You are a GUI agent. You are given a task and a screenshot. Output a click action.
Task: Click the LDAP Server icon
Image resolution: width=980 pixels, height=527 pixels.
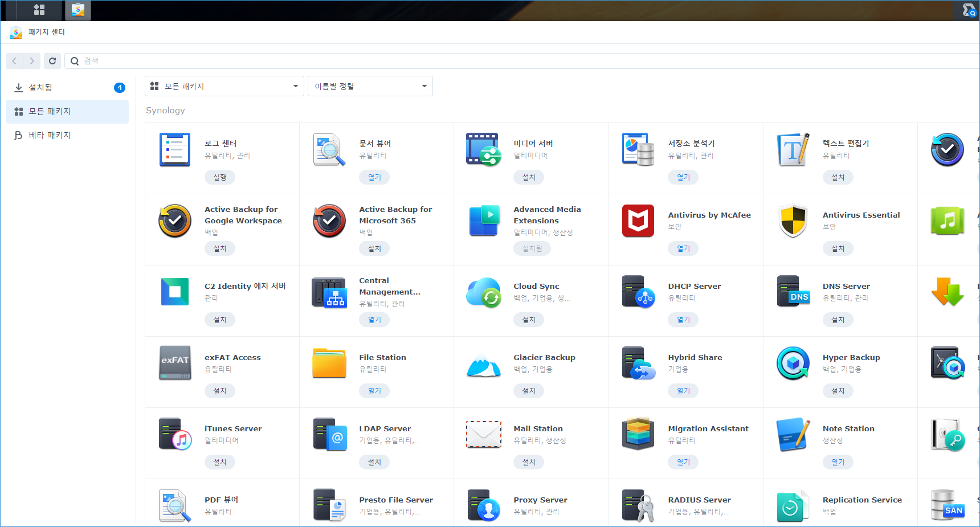(330, 434)
